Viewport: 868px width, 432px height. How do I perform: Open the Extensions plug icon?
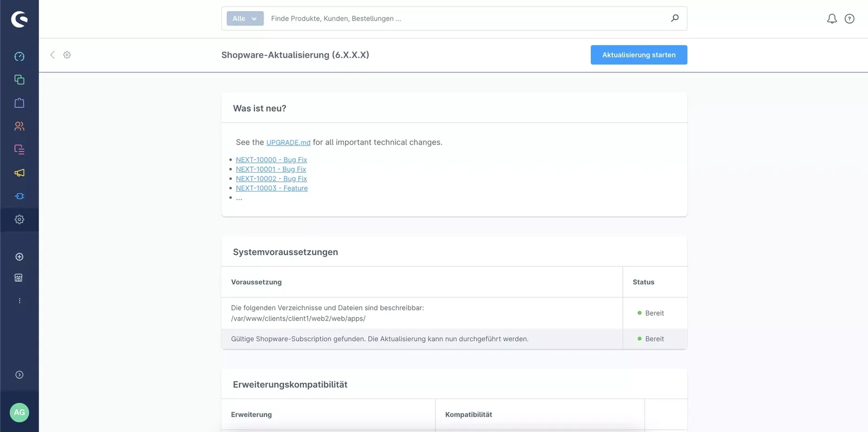pyautogui.click(x=20, y=196)
